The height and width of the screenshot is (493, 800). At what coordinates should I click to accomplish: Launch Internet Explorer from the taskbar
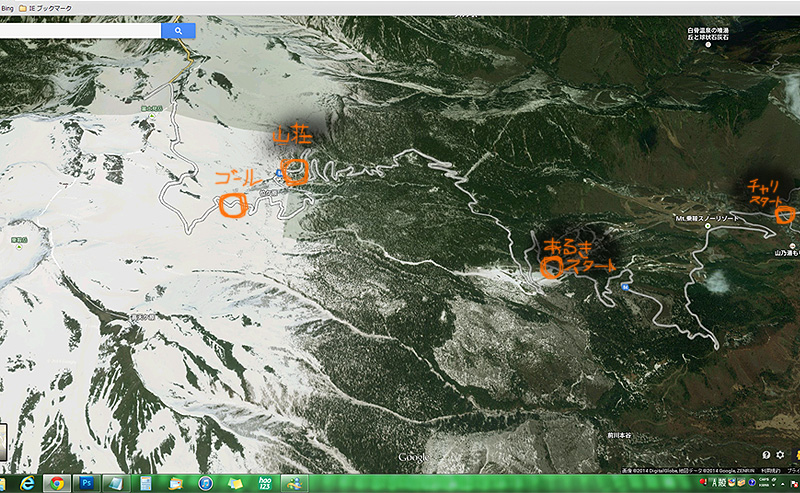(x=27, y=483)
